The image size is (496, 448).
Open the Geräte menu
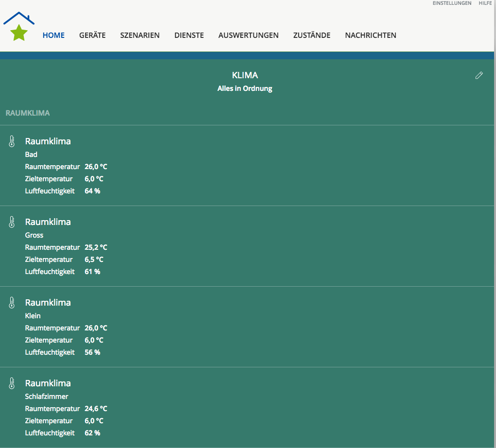92,35
